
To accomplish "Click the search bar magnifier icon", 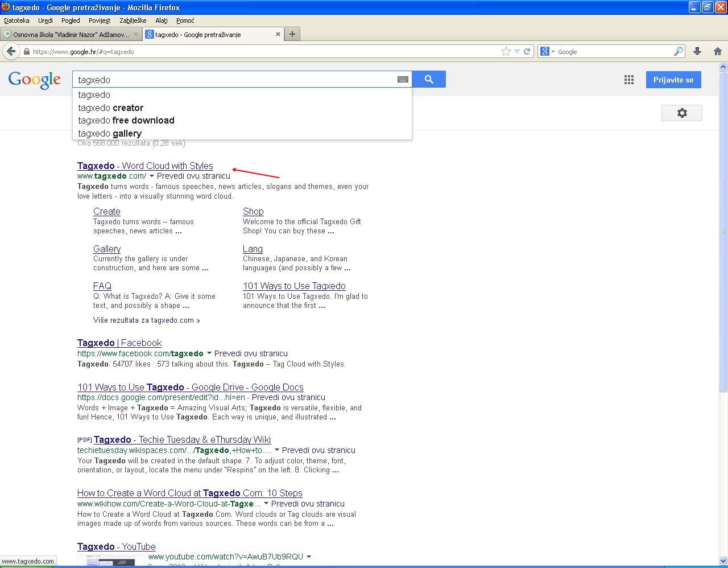I will tap(679, 51).
